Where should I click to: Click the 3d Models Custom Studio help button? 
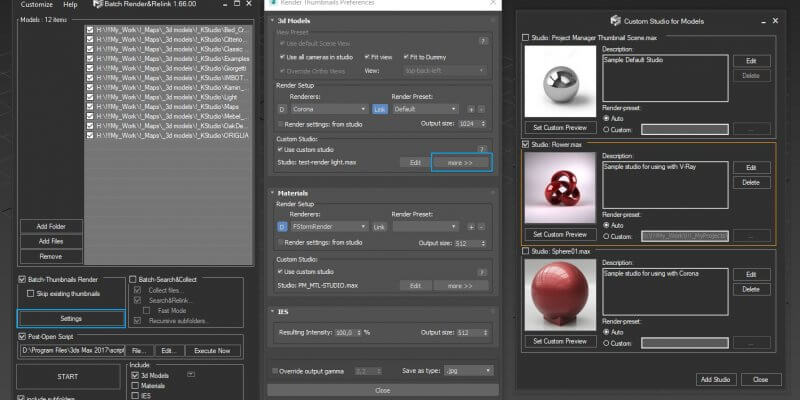click(x=483, y=149)
